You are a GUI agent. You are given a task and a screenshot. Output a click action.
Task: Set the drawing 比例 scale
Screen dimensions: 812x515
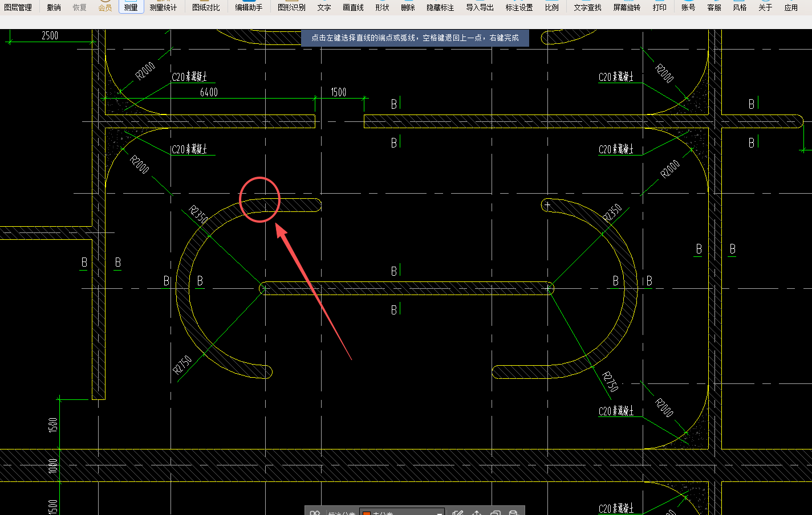(x=551, y=7)
